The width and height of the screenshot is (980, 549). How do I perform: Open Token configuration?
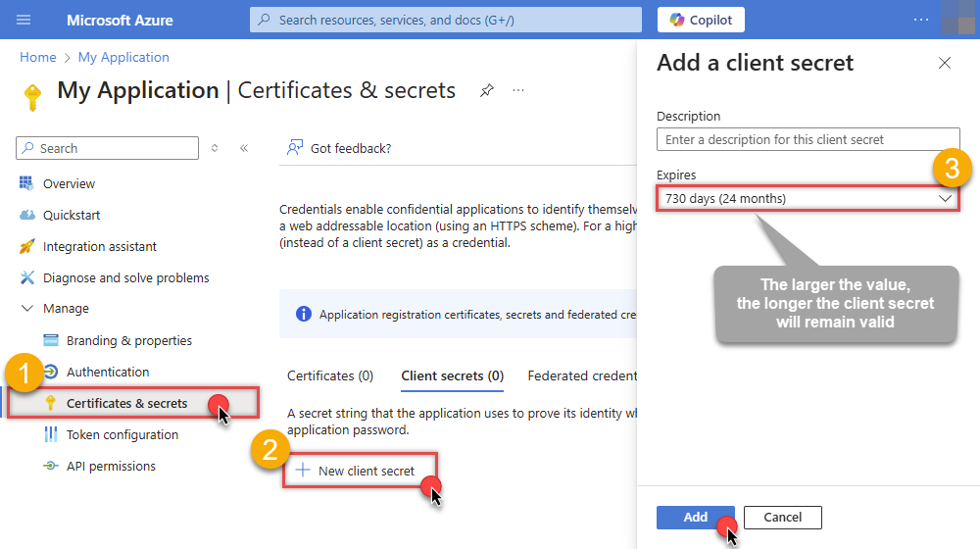122,434
